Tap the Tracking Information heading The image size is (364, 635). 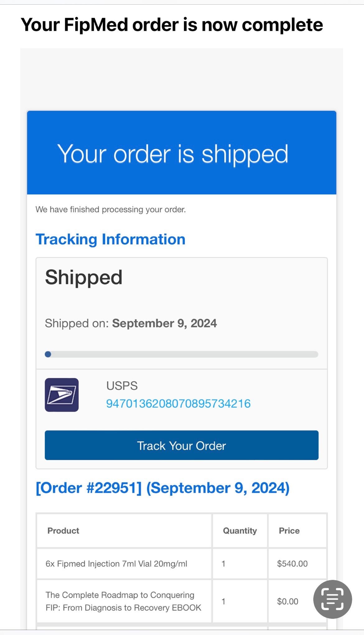(x=110, y=239)
